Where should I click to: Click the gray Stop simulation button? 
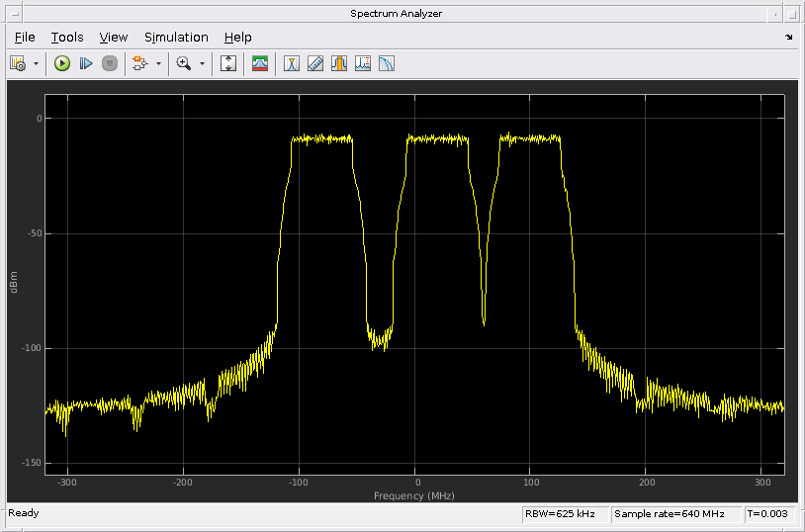coord(110,63)
